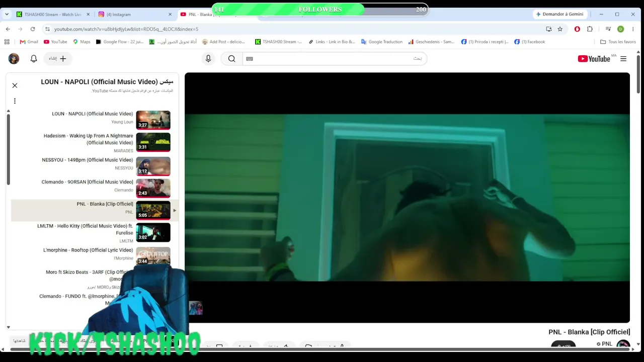The height and width of the screenshot is (362, 644).
Task: Open the tab search dropdown arrow
Action: pyautogui.click(x=7, y=15)
